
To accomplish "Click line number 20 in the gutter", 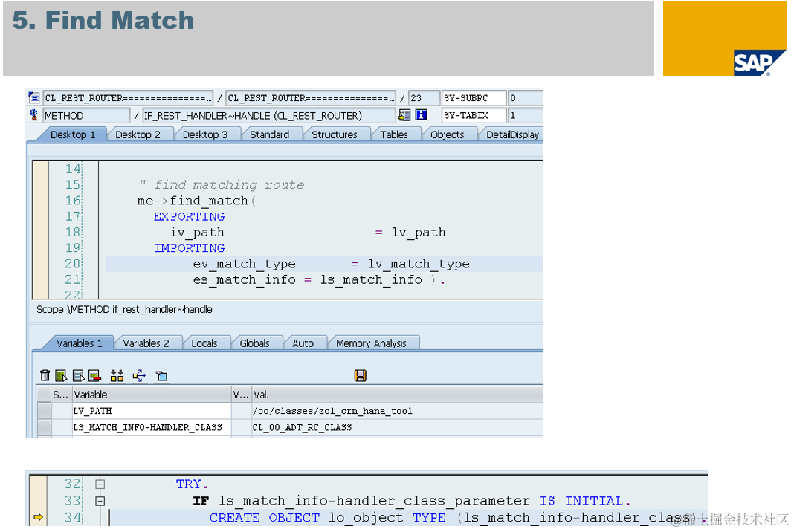I will pos(72,264).
